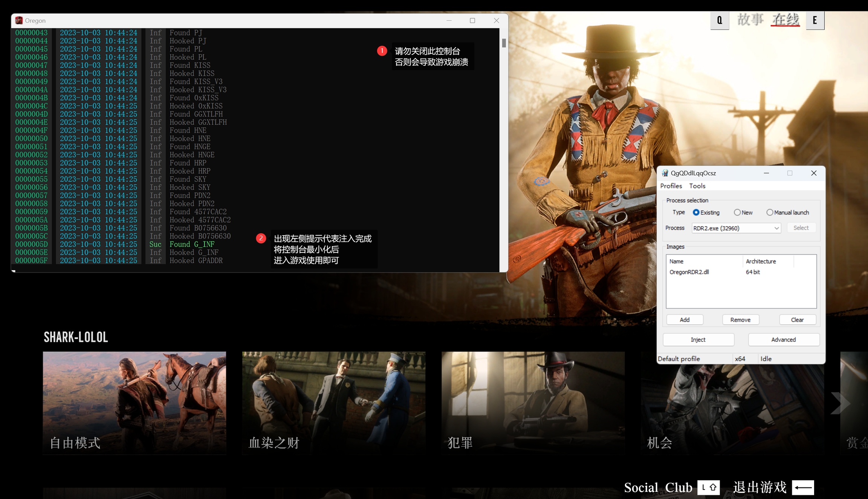The width and height of the screenshot is (868, 499).
Task: Click the console vertical scrollbar thumb
Action: click(x=504, y=43)
